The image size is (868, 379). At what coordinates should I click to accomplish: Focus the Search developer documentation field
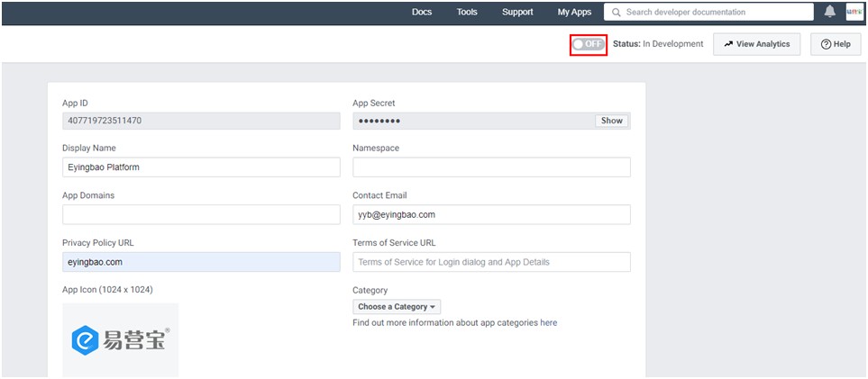(x=708, y=12)
